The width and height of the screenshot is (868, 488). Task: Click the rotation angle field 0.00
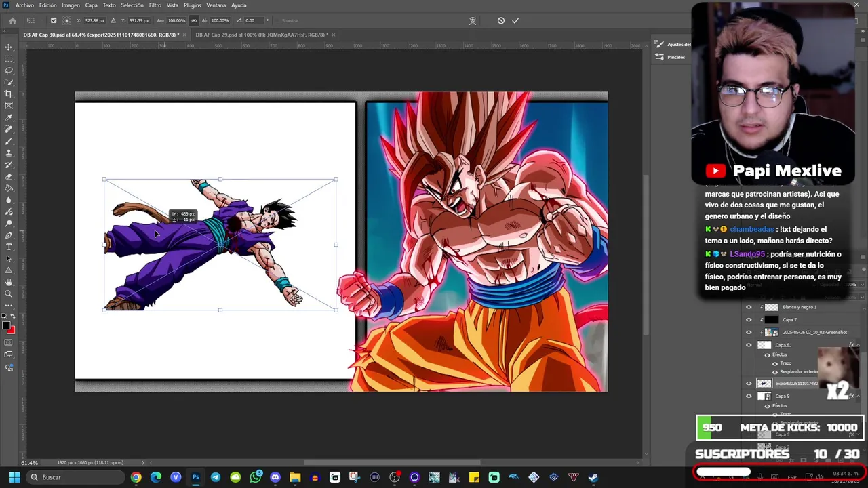pyautogui.click(x=254, y=20)
